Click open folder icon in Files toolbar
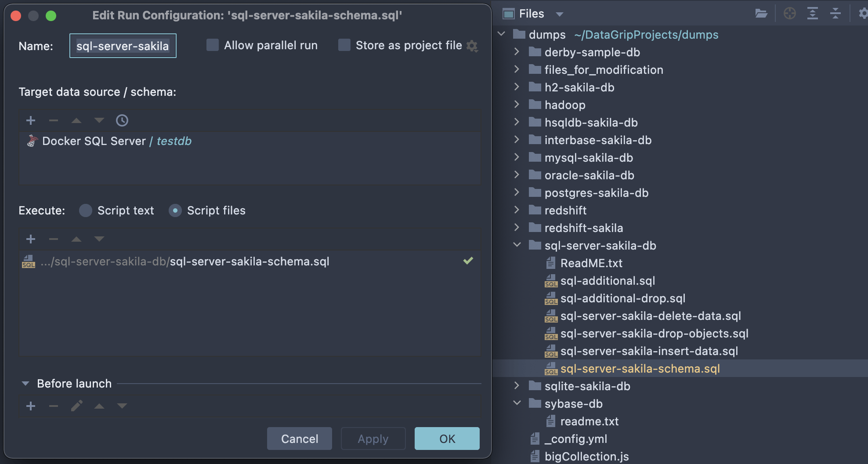This screenshot has width=868, height=464. tap(761, 14)
